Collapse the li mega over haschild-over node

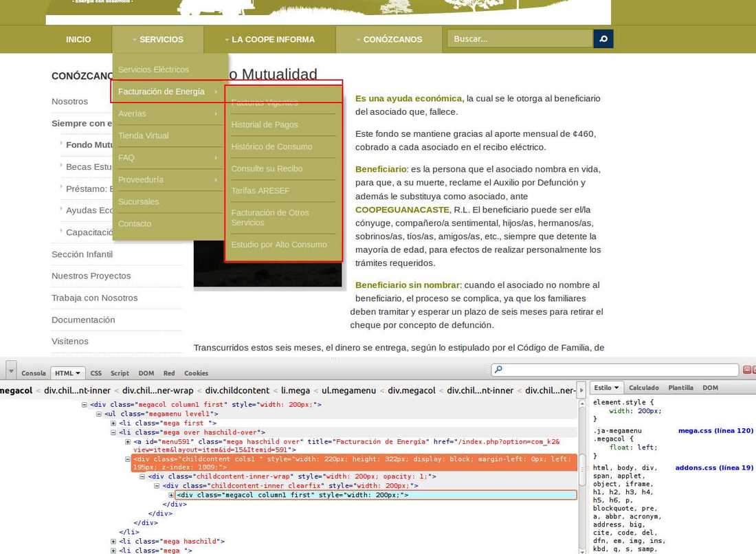point(113,432)
